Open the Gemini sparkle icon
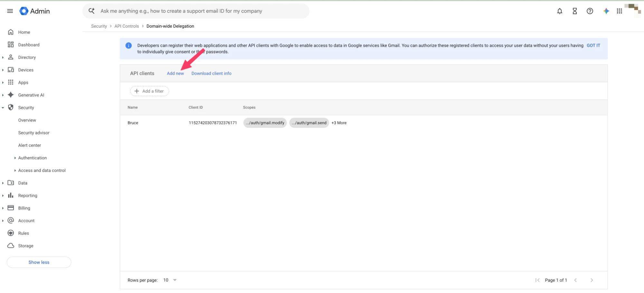 [606, 11]
